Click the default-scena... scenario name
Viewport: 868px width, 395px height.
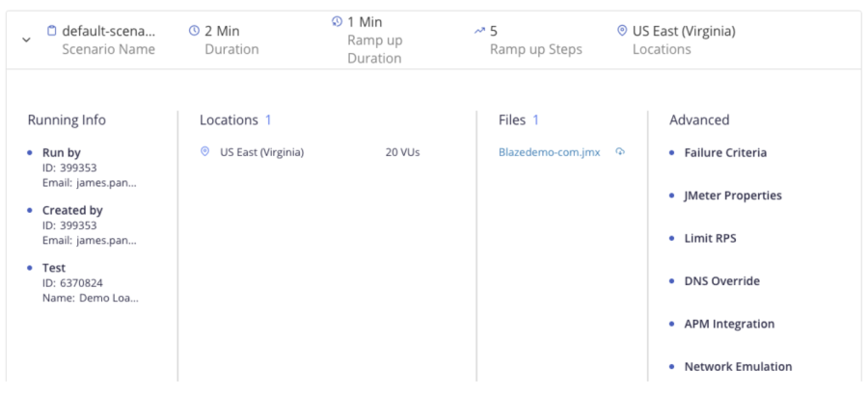[108, 31]
